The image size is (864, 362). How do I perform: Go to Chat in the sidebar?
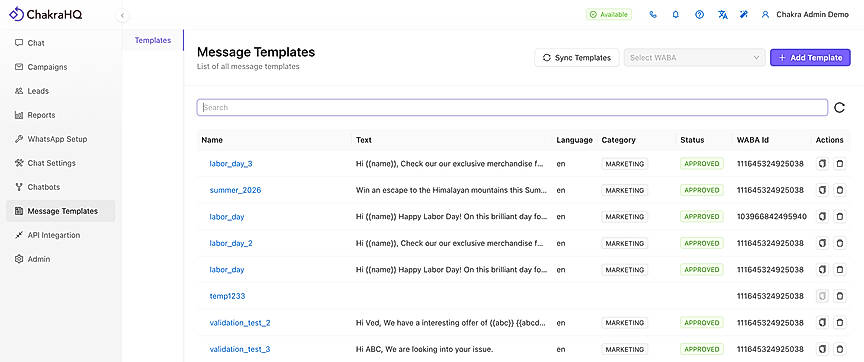(61, 43)
